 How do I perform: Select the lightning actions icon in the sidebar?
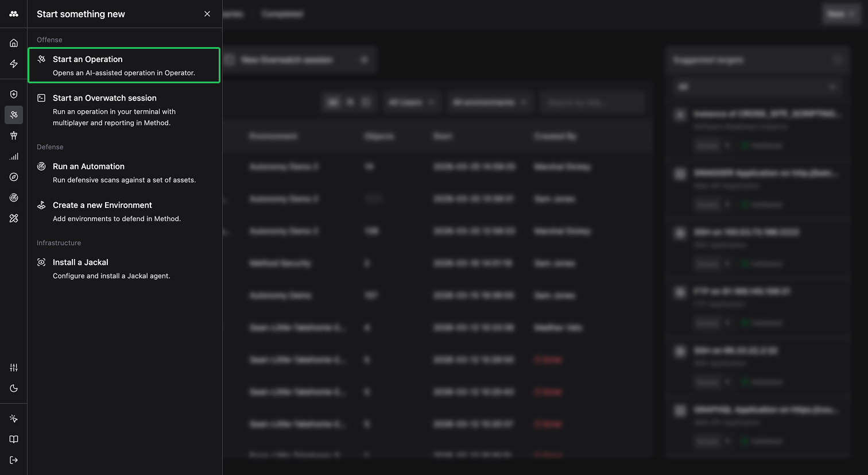14,63
